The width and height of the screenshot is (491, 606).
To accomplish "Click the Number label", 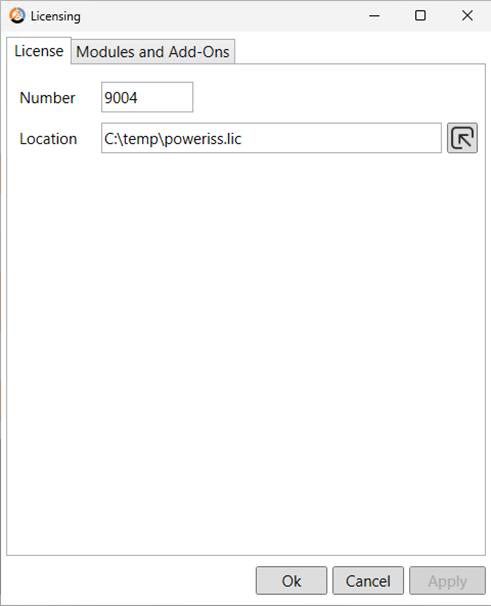I will (x=47, y=98).
